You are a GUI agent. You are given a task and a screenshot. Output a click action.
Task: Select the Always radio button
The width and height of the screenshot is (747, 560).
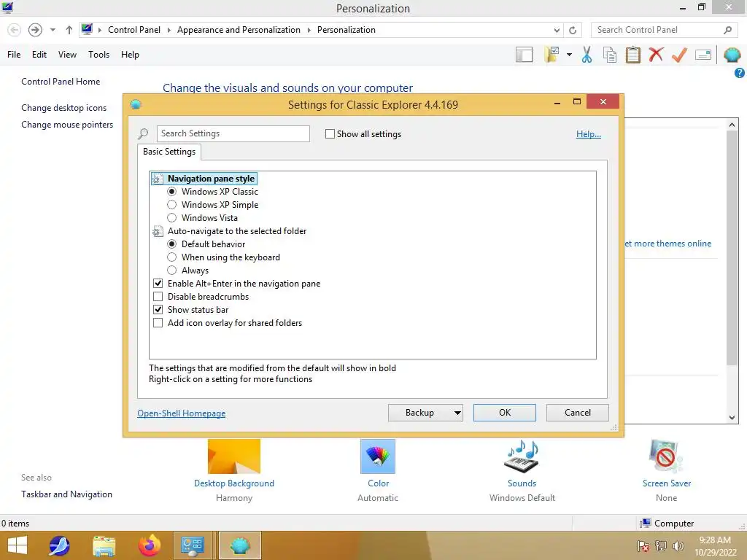pyautogui.click(x=172, y=270)
